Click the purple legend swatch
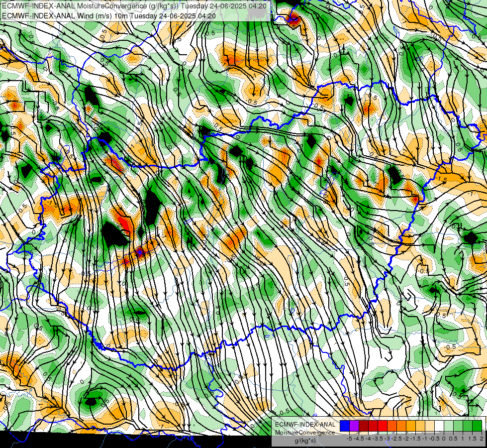The width and height of the screenshot is (487, 448). [354, 426]
